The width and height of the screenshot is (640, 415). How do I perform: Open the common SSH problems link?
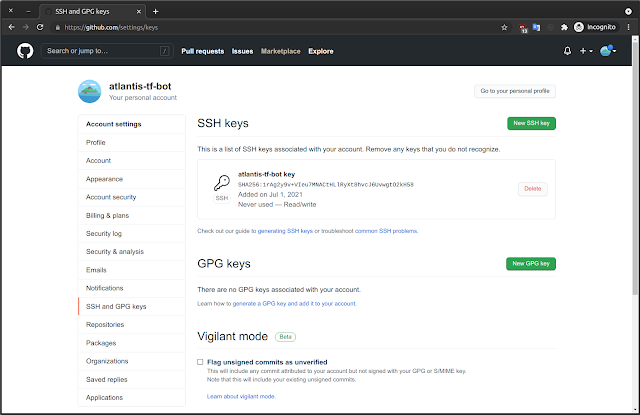pos(386,231)
